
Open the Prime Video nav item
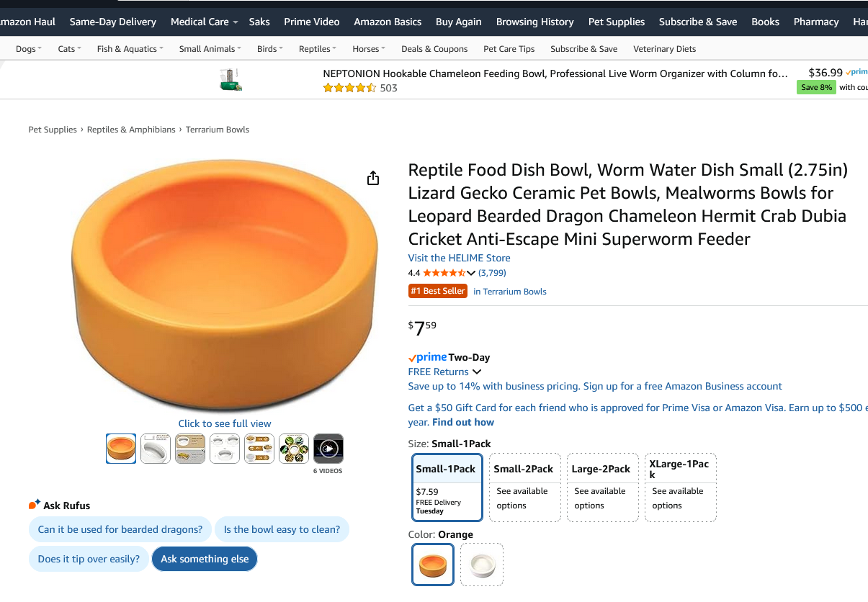312,22
